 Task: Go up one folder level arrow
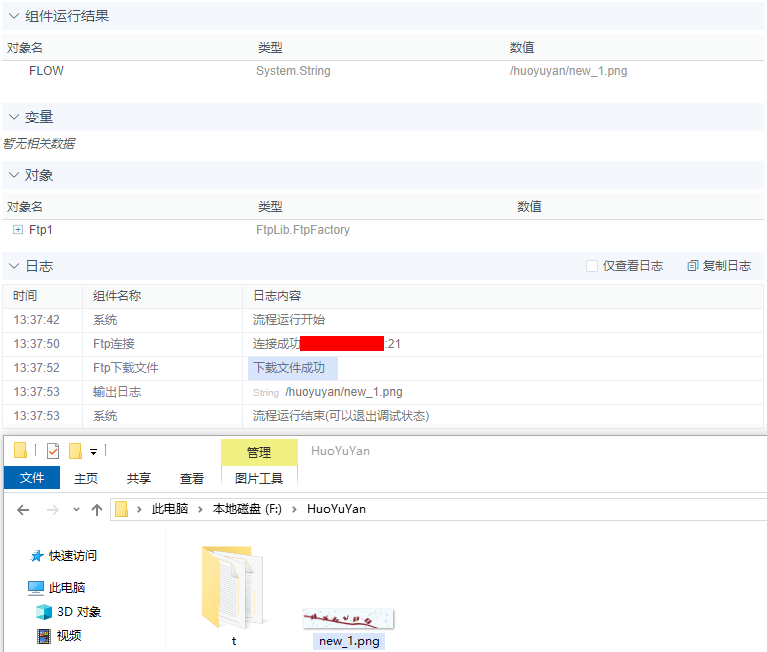(x=97, y=510)
